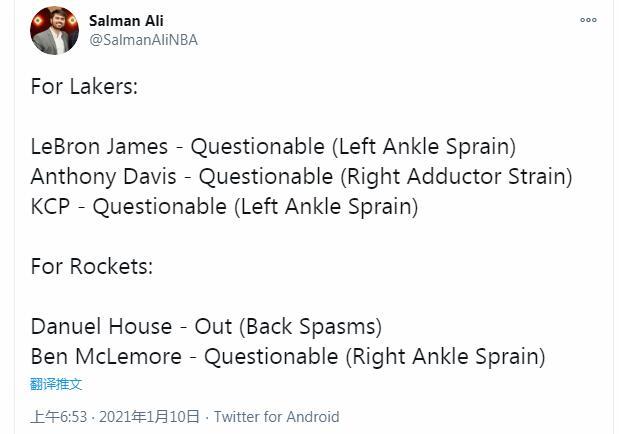Click the 'Out (Back Spasms)' text
The image size is (619, 434).
pos(288,327)
